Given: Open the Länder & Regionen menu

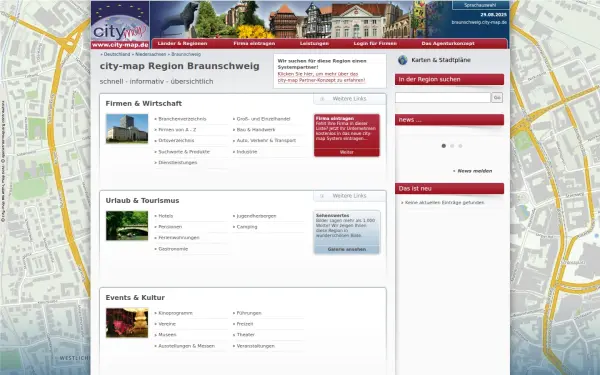Looking at the screenshot, I should (183, 44).
